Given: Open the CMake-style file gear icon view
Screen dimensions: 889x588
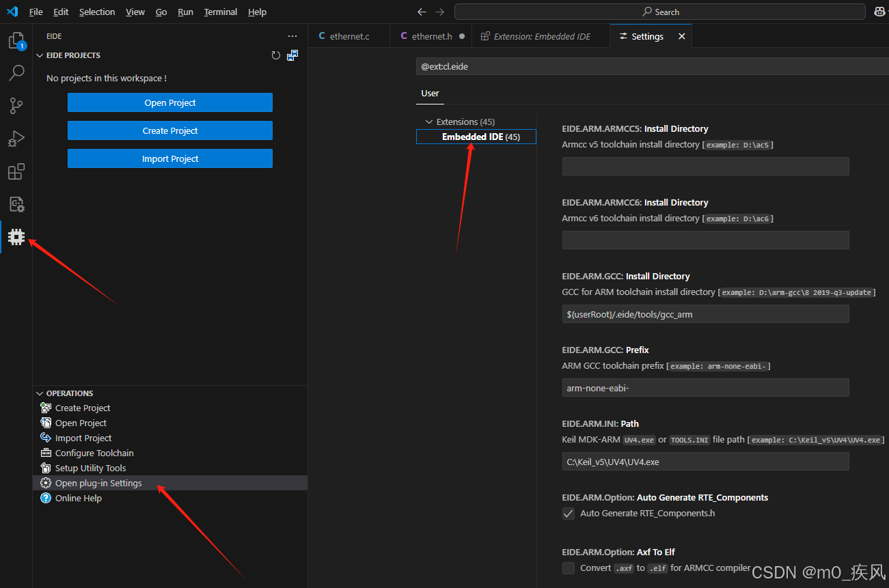Looking at the screenshot, I should tap(16, 204).
